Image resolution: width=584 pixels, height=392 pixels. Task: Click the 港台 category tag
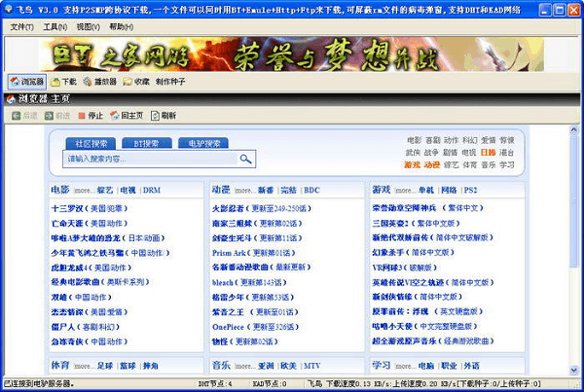(x=506, y=153)
